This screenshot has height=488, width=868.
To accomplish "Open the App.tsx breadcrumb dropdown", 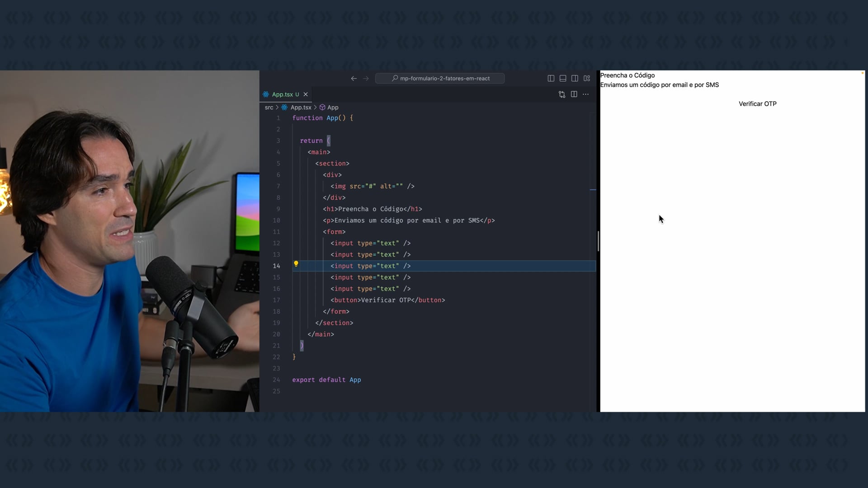I will tap(301, 108).
